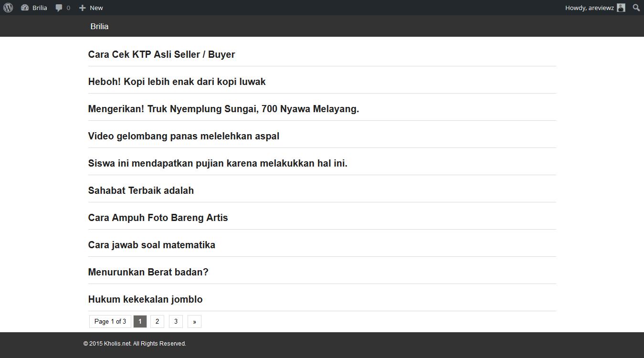Open post Cara Cek KTP Asli Seller / Buyer

coord(161,54)
